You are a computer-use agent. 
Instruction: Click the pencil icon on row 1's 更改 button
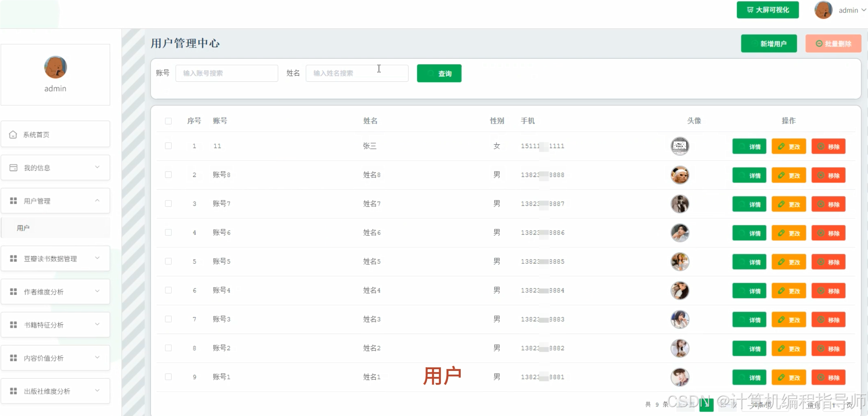[781, 146]
